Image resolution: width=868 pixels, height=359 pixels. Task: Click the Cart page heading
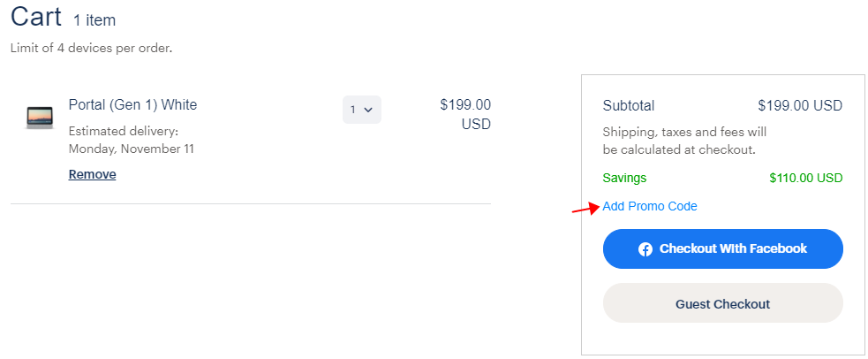[x=36, y=17]
